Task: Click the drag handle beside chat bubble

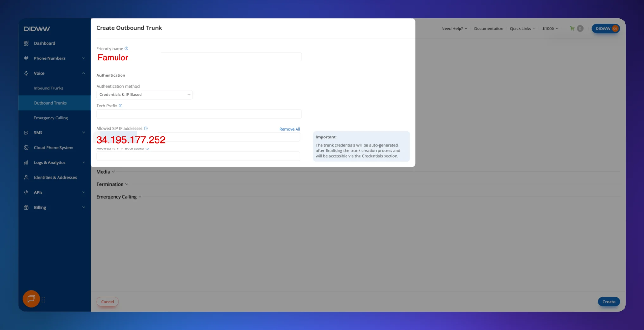Action: pyautogui.click(x=43, y=300)
